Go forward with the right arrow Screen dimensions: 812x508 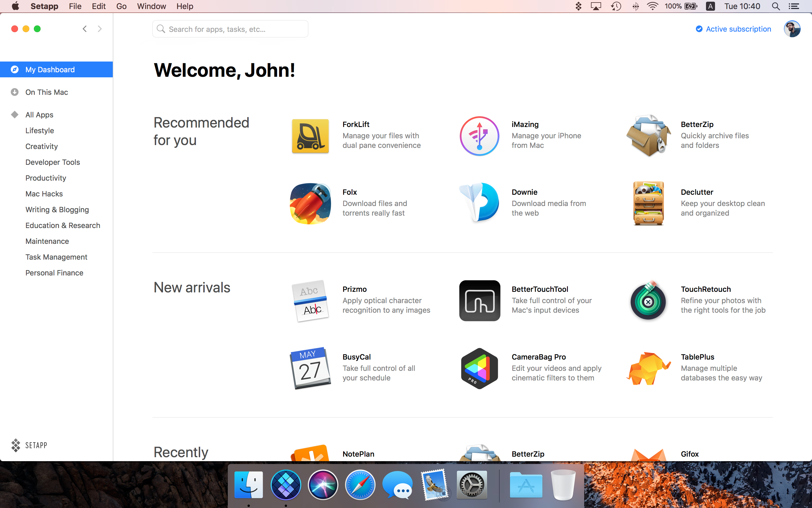point(100,29)
